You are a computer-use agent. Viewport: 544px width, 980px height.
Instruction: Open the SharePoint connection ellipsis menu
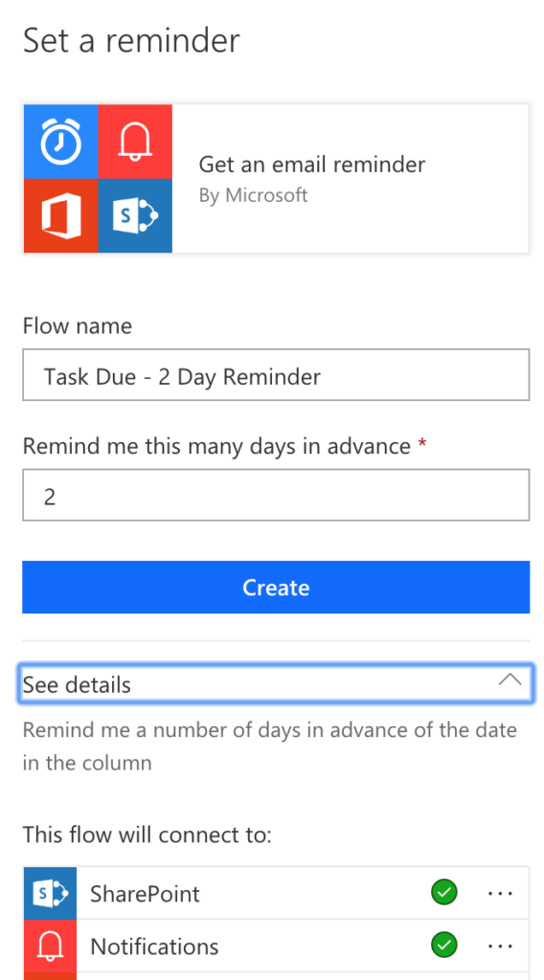[500, 893]
